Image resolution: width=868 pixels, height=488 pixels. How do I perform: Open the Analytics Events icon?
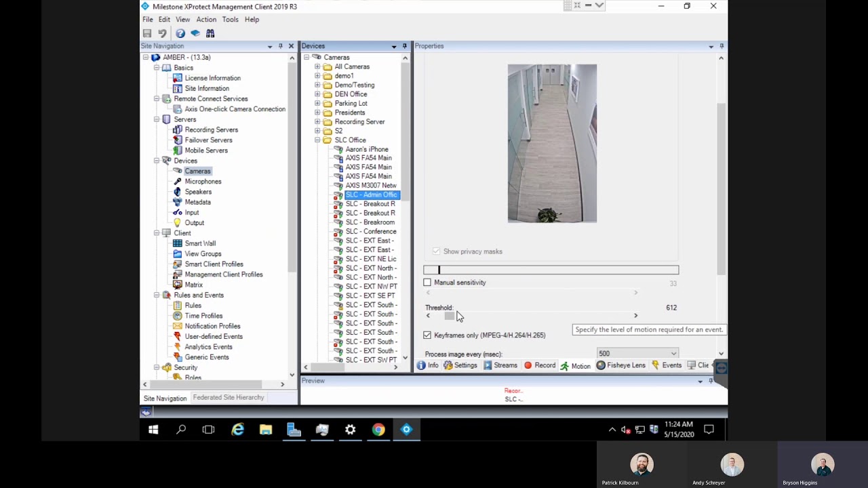coord(178,347)
